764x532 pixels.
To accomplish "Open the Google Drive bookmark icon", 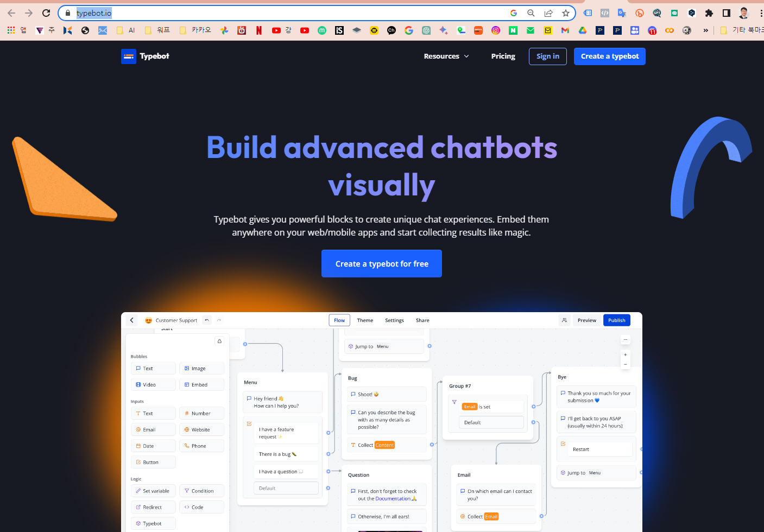I will coord(583,30).
